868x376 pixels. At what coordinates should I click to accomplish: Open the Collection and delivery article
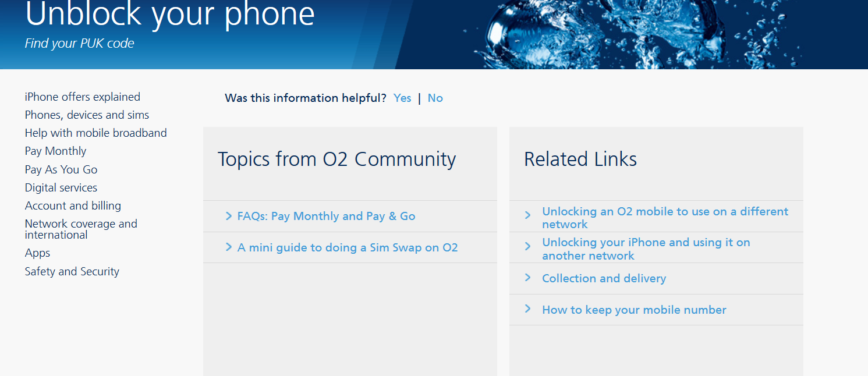tap(604, 278)
